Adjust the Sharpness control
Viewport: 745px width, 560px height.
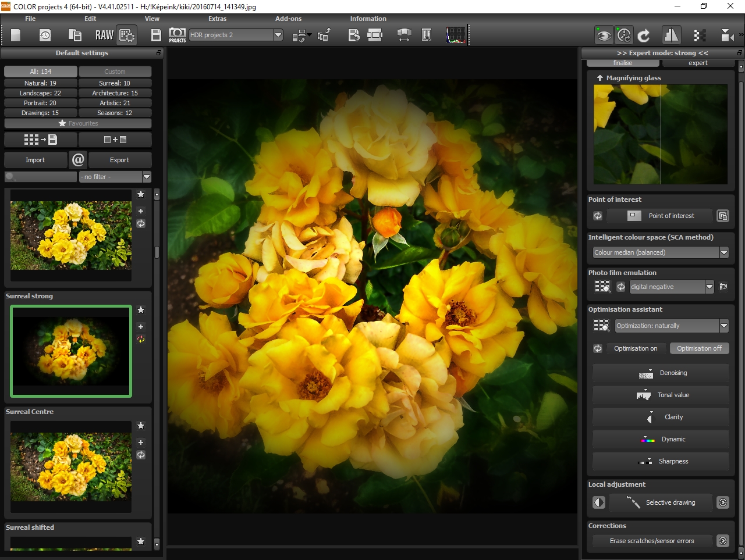(661, 462)
